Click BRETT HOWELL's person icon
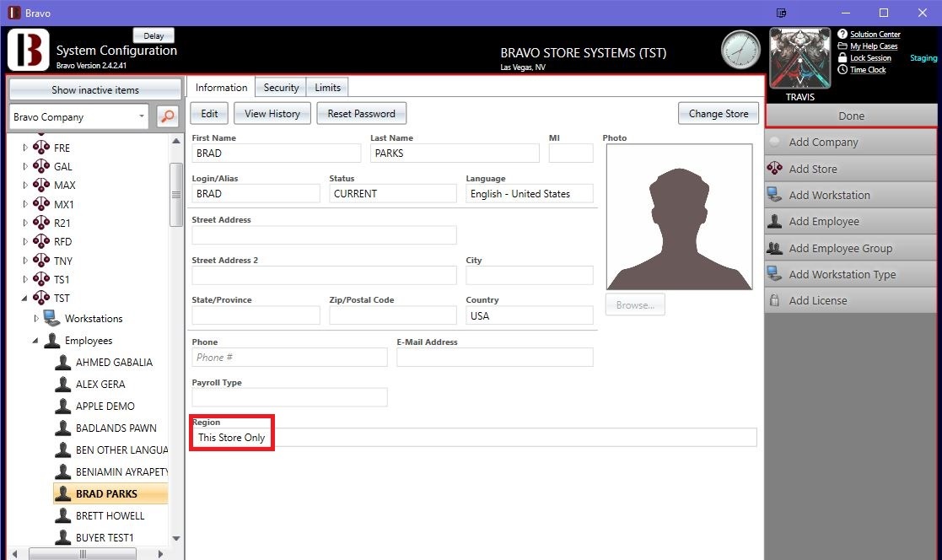Screen dimensions: 942x560 pyautogui.click(x=63, y=515)
